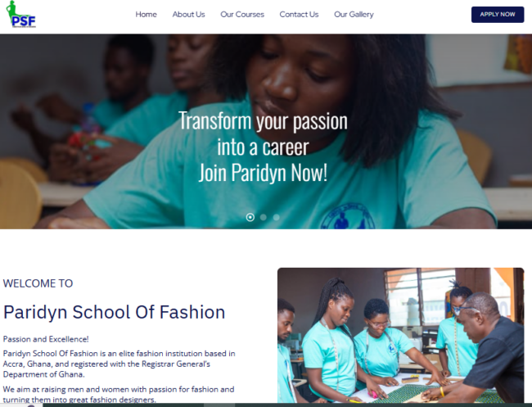The width and height of the screenshot is (532, 407).
Task: Switch to the second carousel slide dot
Action: [x=264, y=217]
